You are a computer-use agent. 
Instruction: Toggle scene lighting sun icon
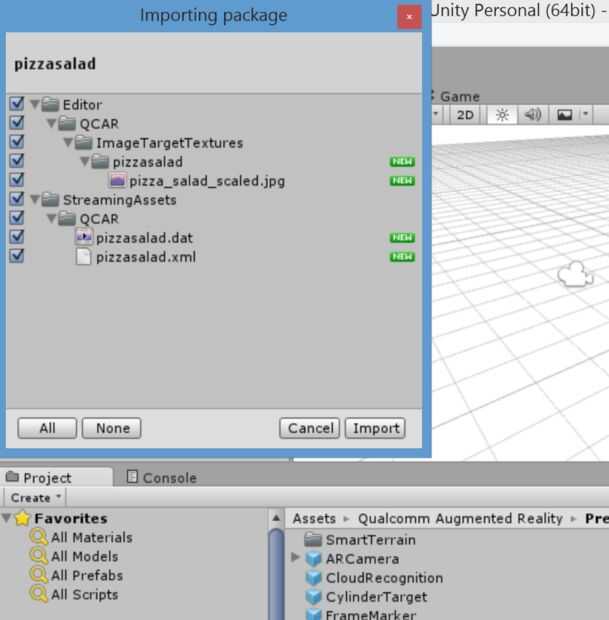click(x=502, y=115)
